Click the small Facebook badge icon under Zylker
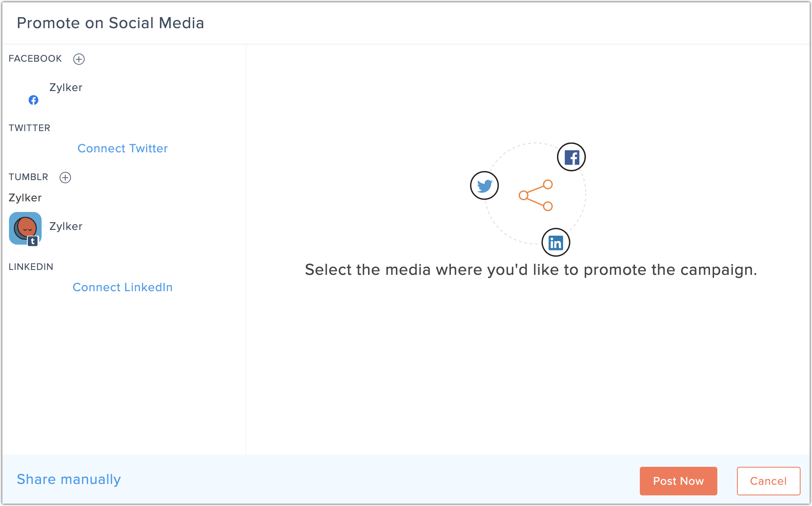 click(x=33, y=100)
